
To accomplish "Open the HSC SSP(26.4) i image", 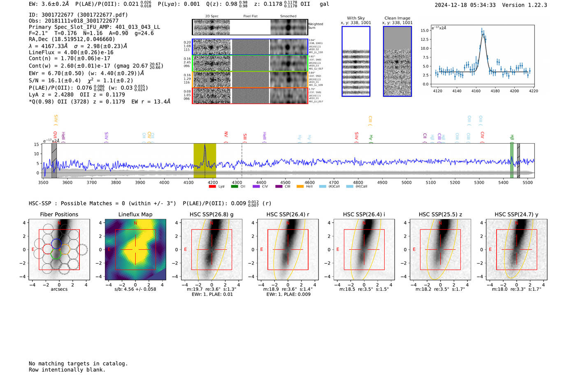I will click(x=364, y=249).
